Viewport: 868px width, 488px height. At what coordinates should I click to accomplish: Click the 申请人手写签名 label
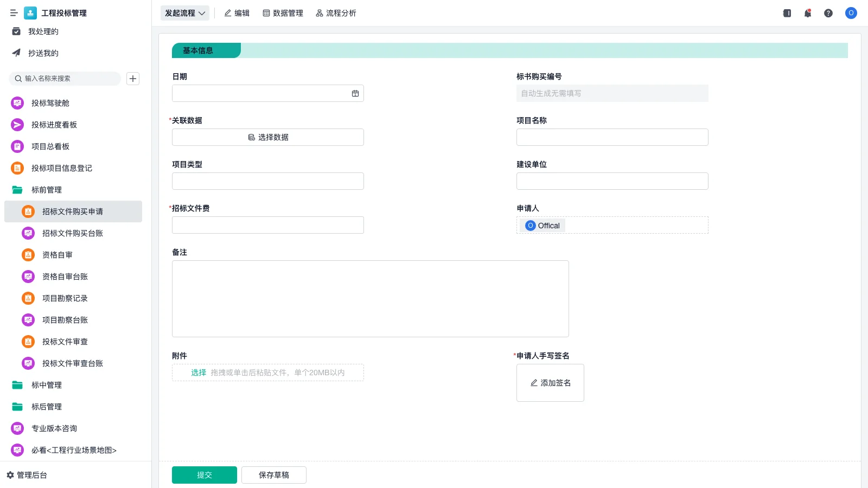click(x=543, y=356)
